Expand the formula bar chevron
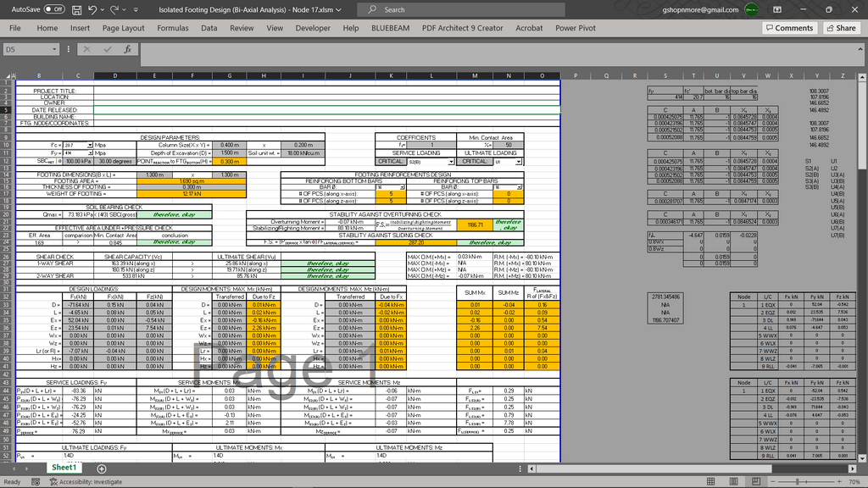This screenshot has height=488, width=868. (860, 49)
